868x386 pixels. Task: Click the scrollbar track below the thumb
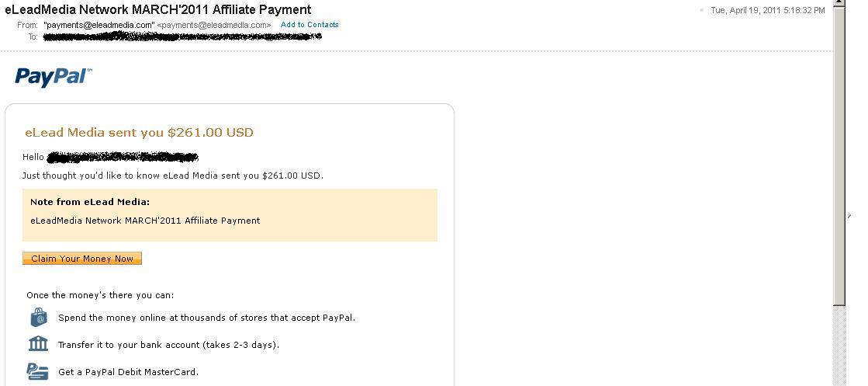839,346
